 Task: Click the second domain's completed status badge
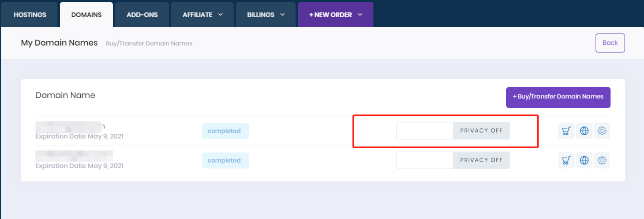tap(225, 160)
